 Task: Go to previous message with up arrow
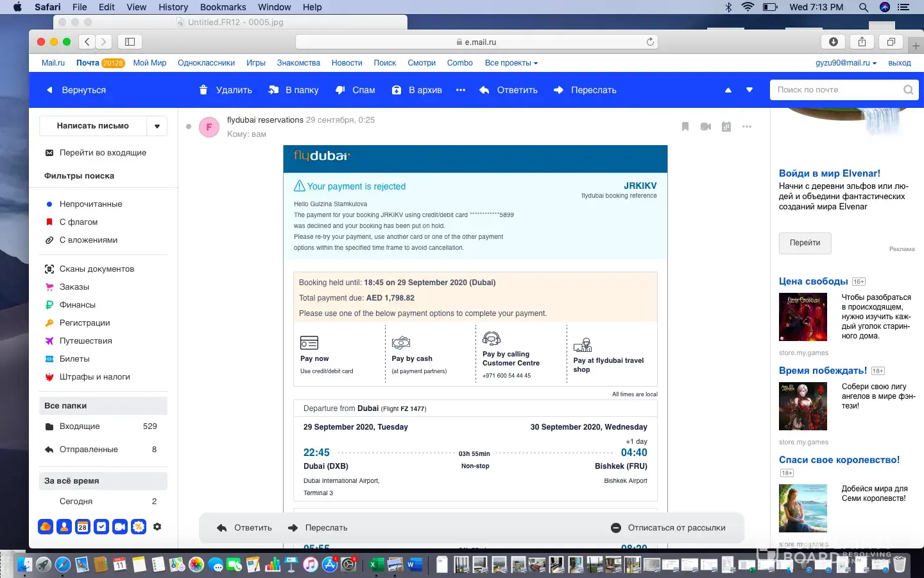[x=728, y=90]
